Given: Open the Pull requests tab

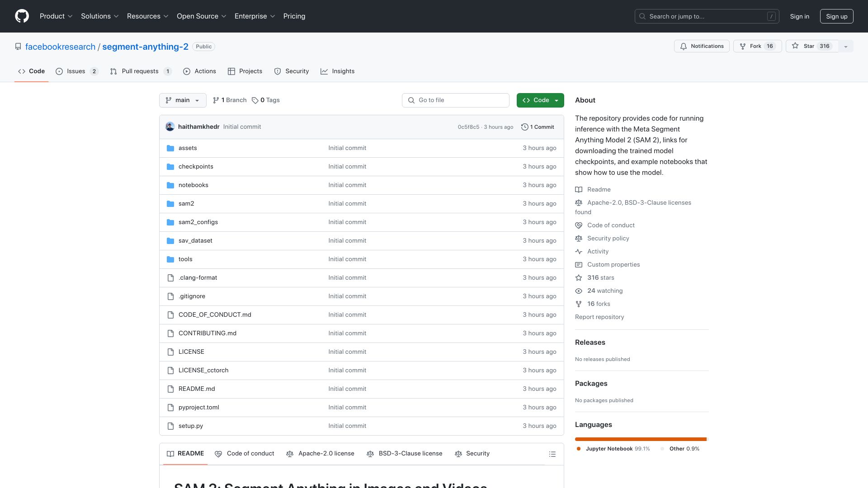Looking at the screenshot, I should pyautogui.click(x=141, y=71).
